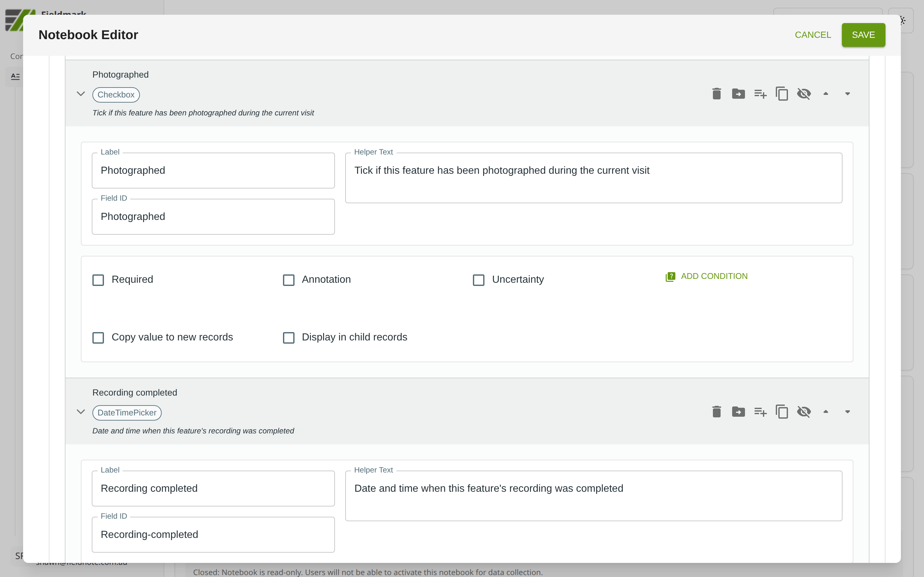Save the notebook changes
Image resolution: width=924 pixels, height=577 pixels.
tap(863, 35)
